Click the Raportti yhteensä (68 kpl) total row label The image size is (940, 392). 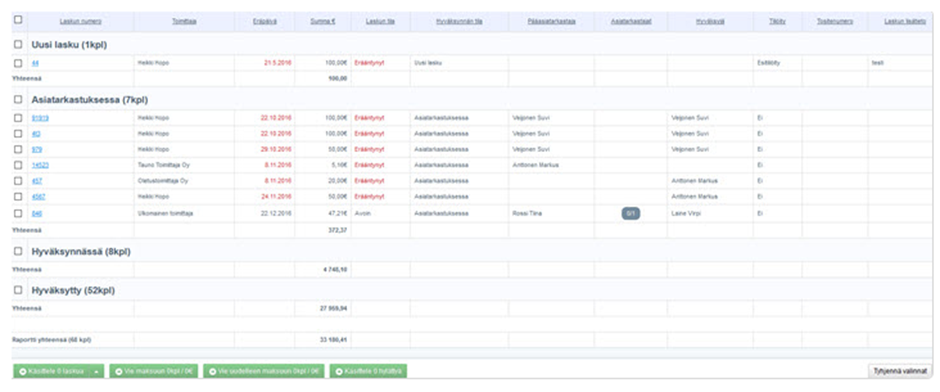(x=52, y=340)
